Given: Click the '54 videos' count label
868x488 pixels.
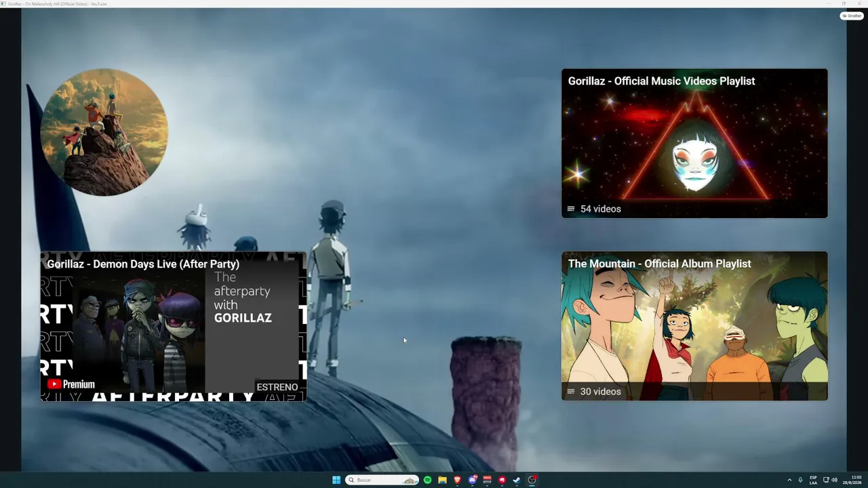Looking at the screenshot, I should 601,209.
